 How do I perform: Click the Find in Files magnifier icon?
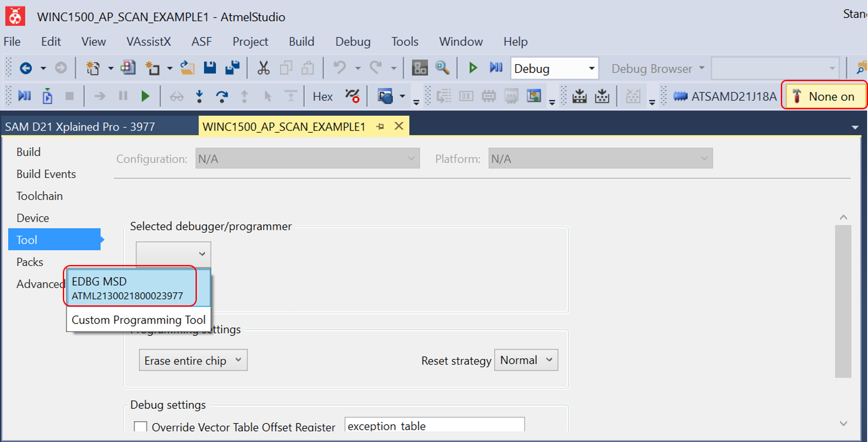[442, 68]
